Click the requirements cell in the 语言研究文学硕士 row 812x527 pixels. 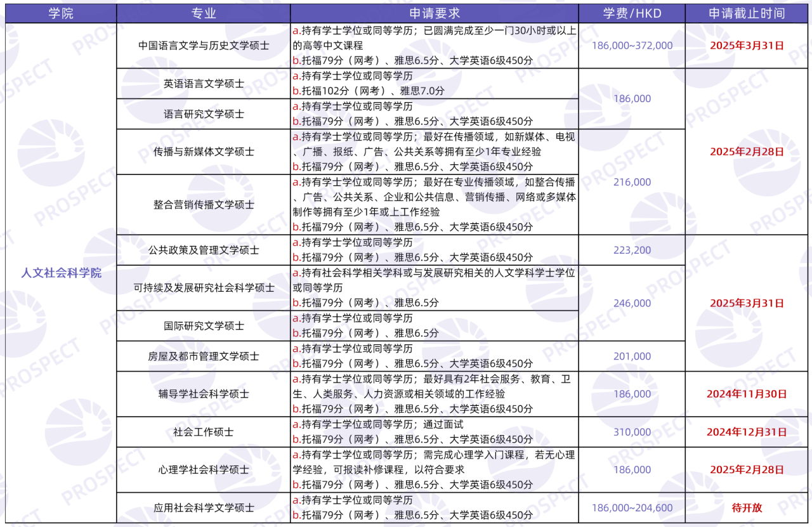(435, 114)
